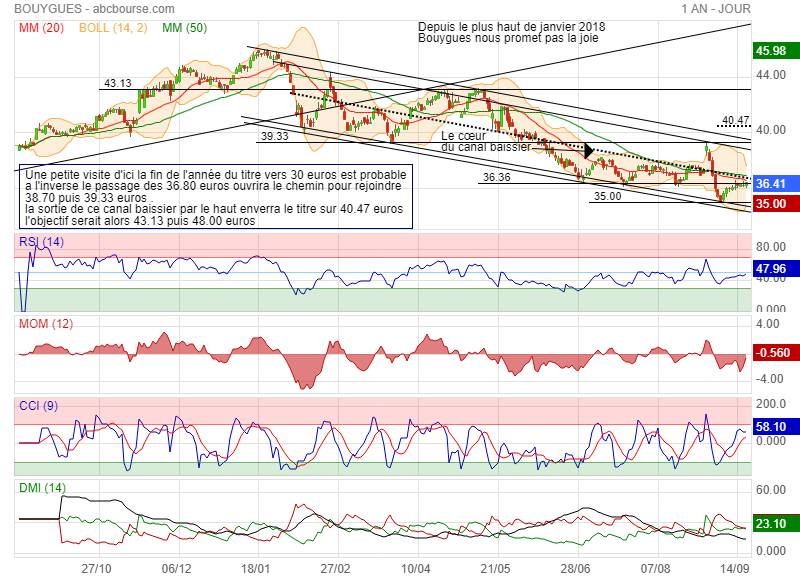The image size is (800, 579).
Task: Click the RSI 80.00 axis label
Action: 771,247
